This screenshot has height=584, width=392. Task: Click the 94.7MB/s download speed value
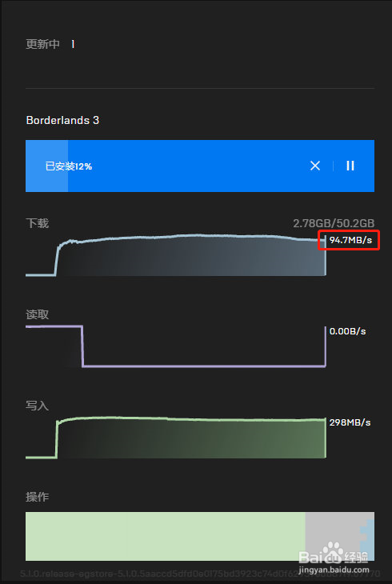click(x=350, y=240)
